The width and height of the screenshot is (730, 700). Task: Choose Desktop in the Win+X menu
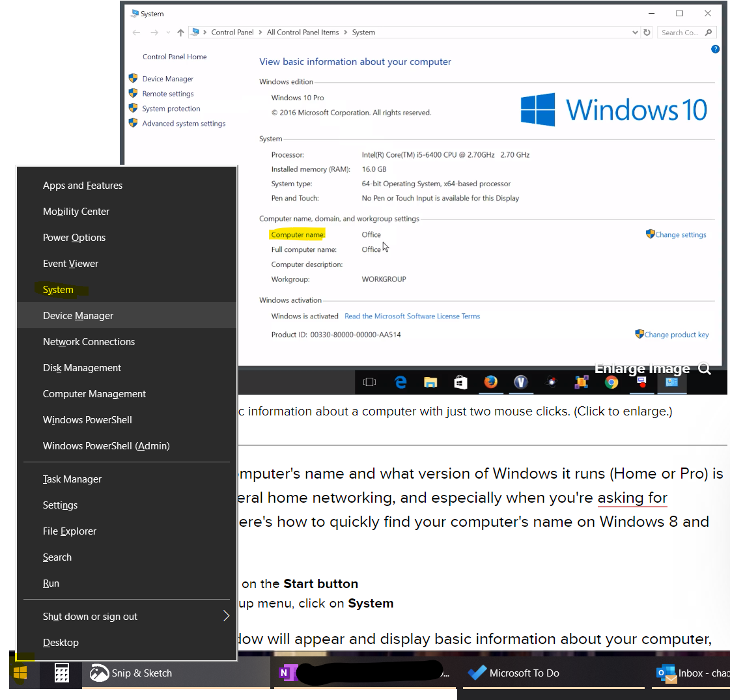click(127, 642)
